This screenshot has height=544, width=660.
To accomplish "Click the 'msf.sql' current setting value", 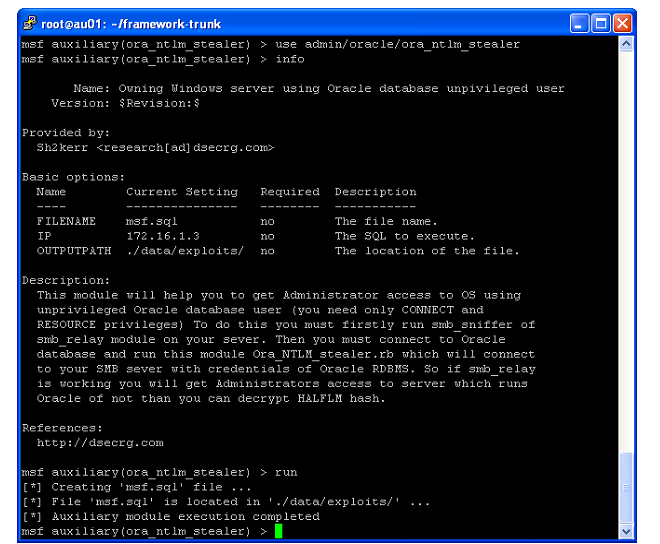I will tap(152, 221).
